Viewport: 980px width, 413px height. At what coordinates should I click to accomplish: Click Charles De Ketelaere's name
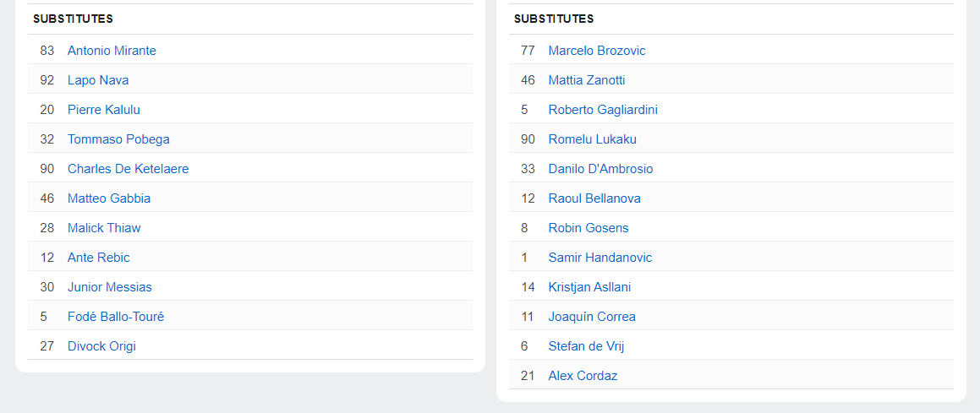[x=128, y=169]
